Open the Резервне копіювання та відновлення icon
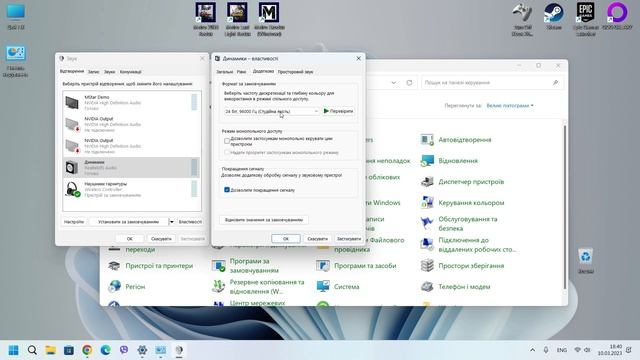 click(218, 287)
